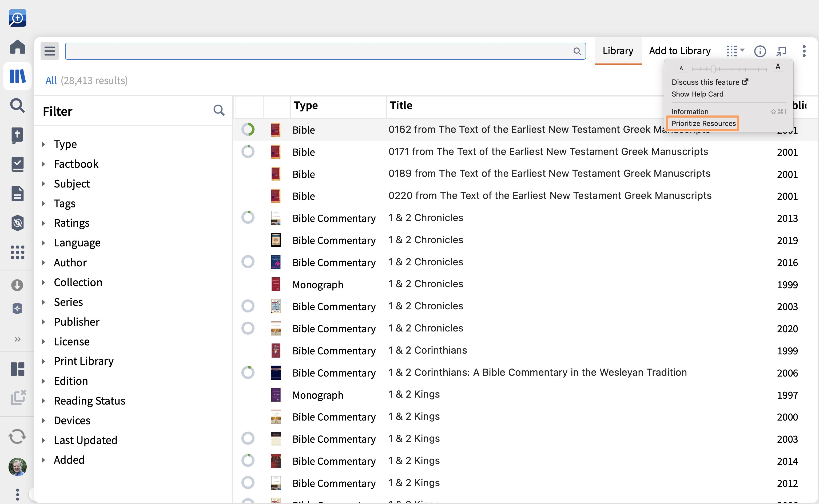Select 1 & 2 Kings Monograph 1997 row
The width and height of the screenshot is (819, 504).
526,395
